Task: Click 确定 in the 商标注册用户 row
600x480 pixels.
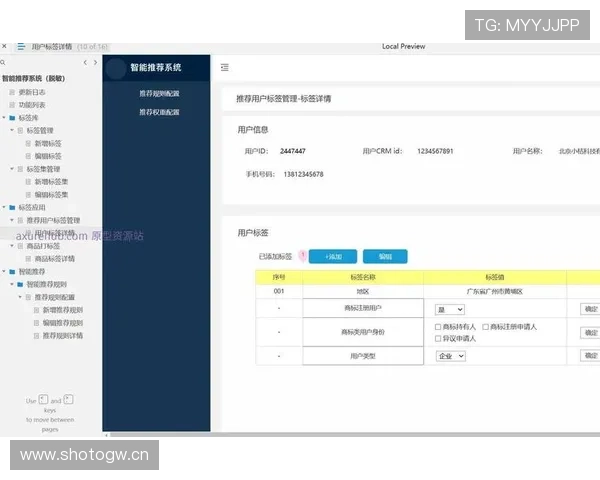Action: (590, 309)
